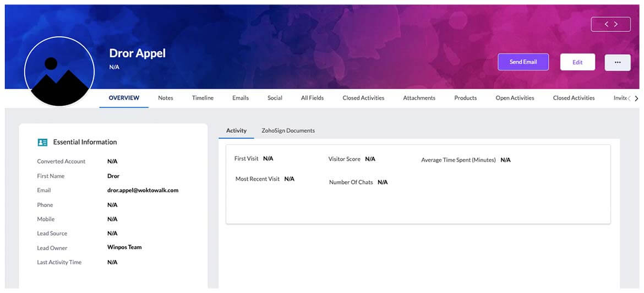
Task: Click the Edit button
Action: (x=577, y=62)
